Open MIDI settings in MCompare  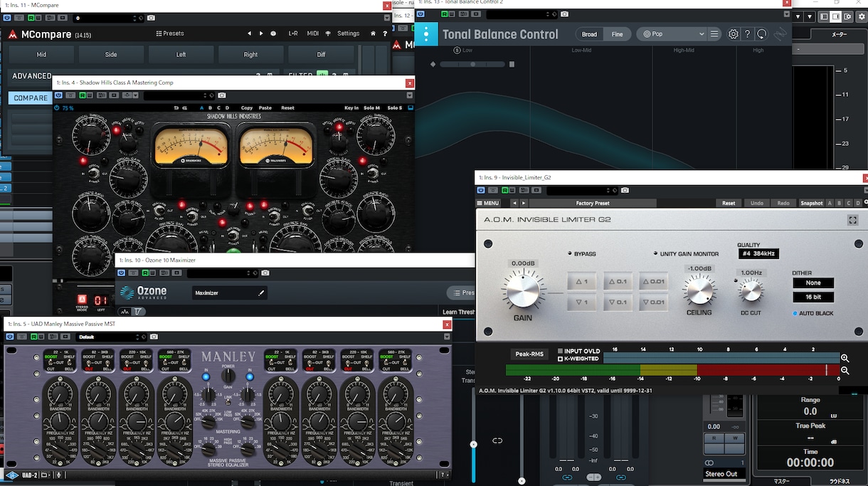tap(313, 33)
